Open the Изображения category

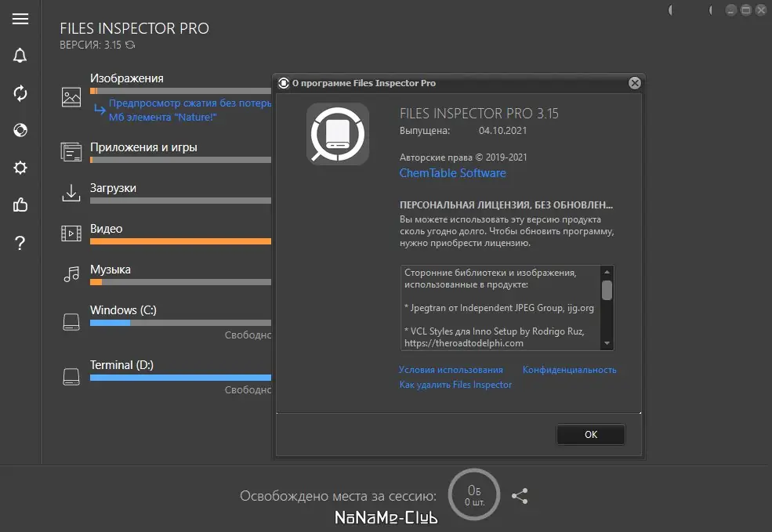pos(127,78)
